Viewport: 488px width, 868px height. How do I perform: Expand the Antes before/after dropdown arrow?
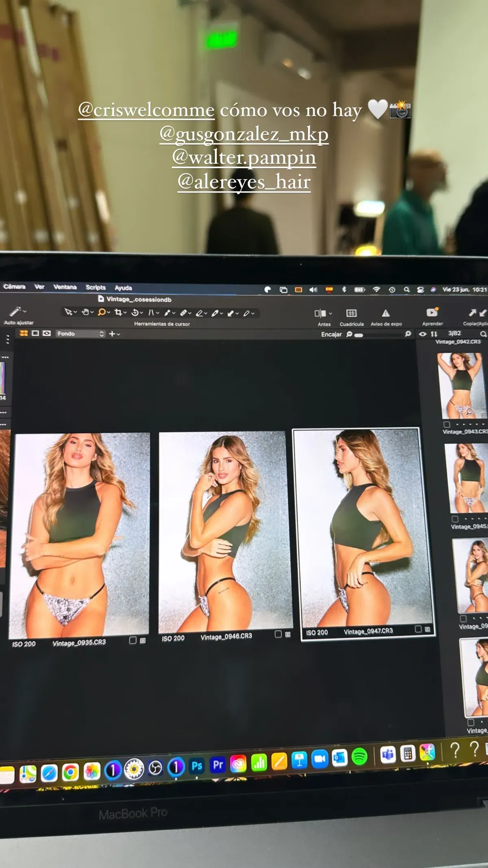[x=331, y=313]
